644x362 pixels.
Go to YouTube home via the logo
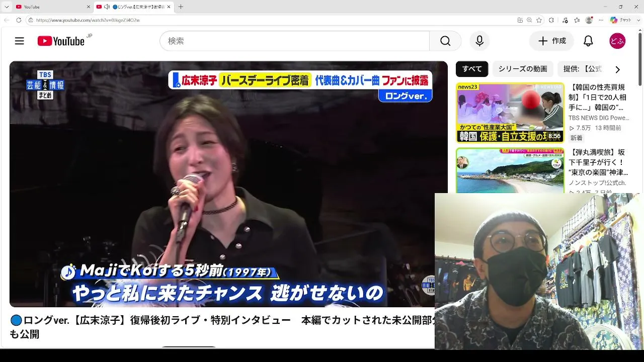61,41
